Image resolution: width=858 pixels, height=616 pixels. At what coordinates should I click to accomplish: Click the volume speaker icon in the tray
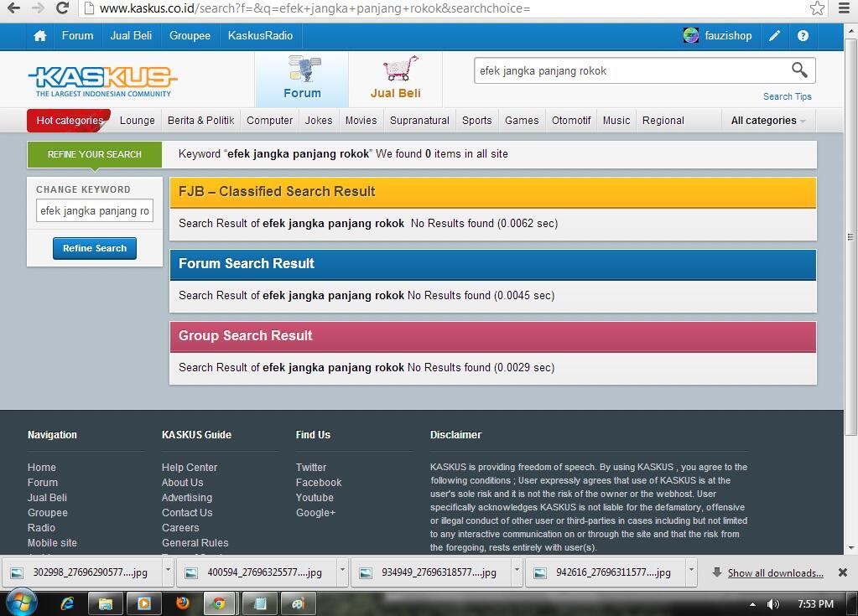772,604
